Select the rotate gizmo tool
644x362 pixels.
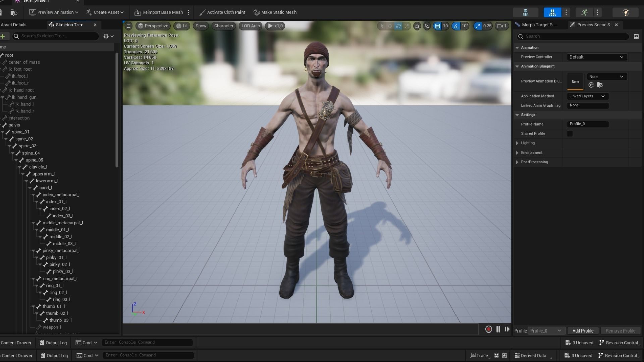pos(398,26)
